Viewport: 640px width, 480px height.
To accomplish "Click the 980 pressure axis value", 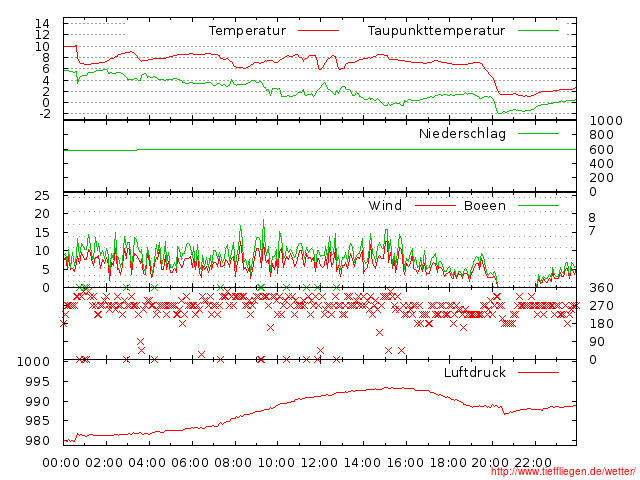I will [x=37, y=441].
